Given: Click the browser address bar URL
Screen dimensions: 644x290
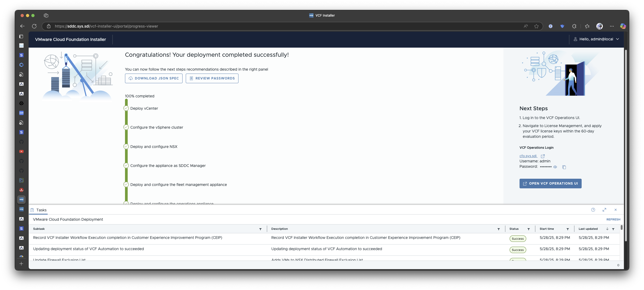Looking at the screenshot, I should [x=106, y=26].
